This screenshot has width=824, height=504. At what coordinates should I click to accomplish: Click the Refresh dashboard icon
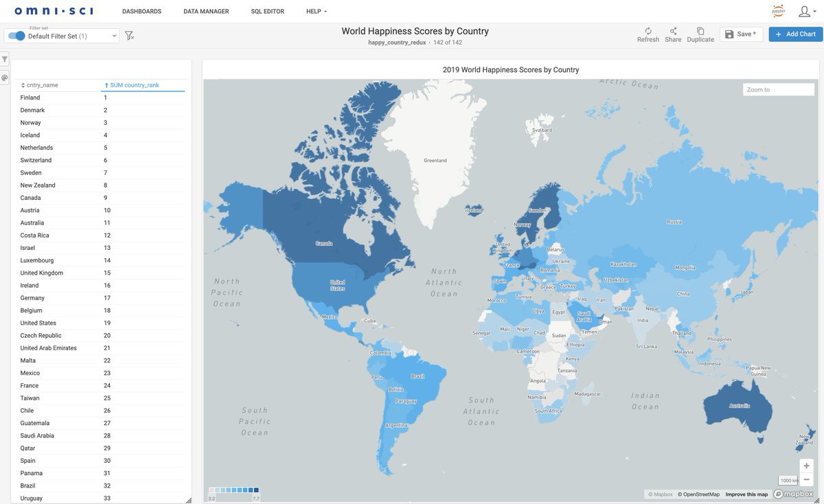(x=648, y=31)
